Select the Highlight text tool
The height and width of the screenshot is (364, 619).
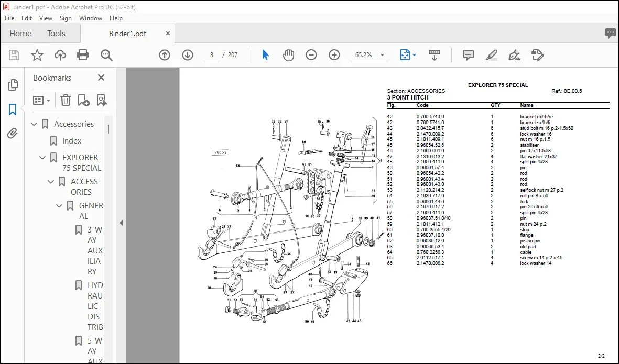492,55
